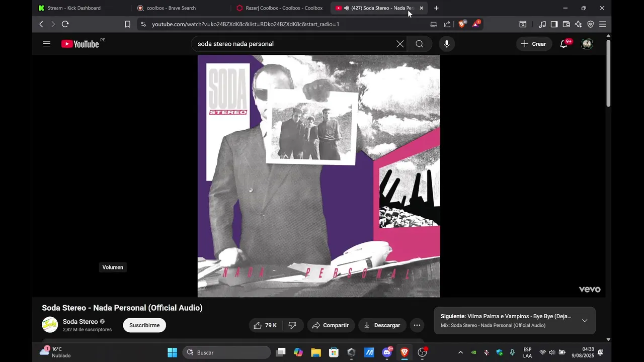Open Brave Leo AI sparkle icon
Image resolution: width=644 pixels, height=362 pixels.
pyautogui.click(x=578, y=24)
